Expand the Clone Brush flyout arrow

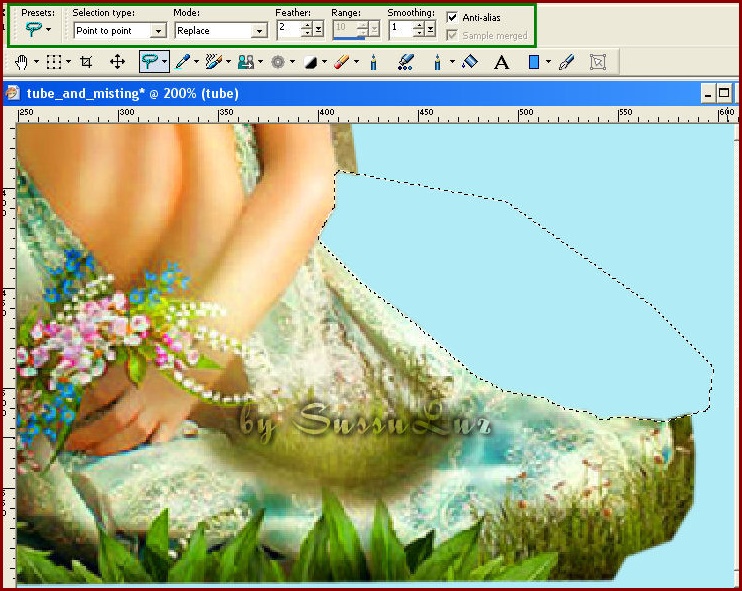(260, 62)
